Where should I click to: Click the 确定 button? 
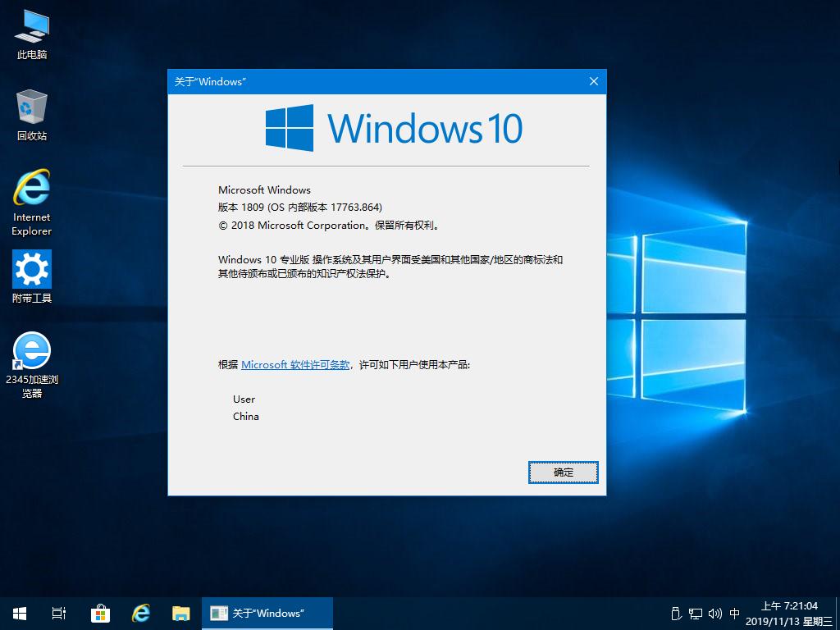(563, 472)
